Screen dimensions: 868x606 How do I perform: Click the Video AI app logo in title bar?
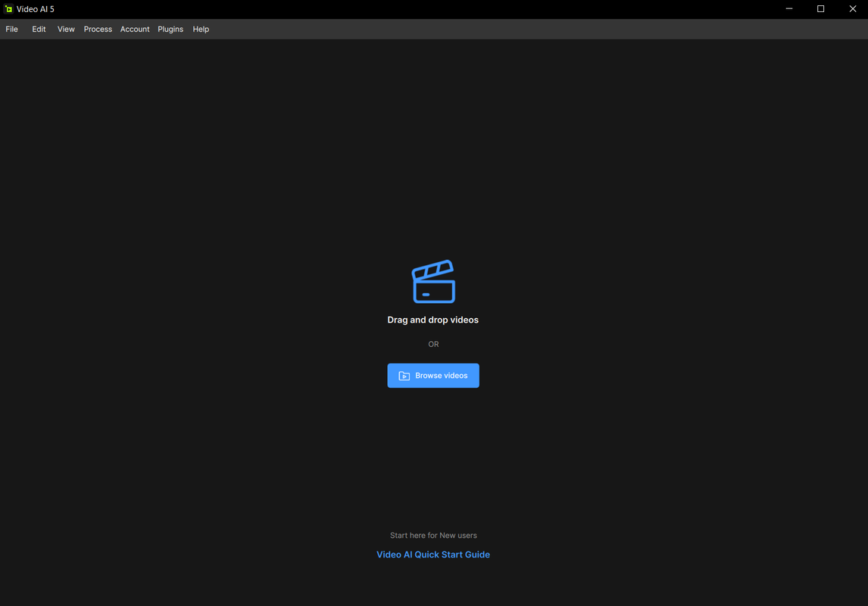click(x=8, y=9)
